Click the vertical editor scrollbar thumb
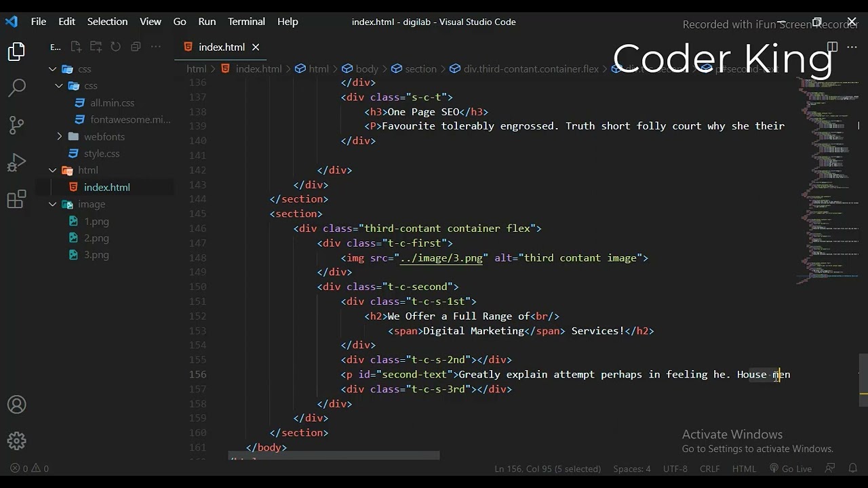 (863, 380)
